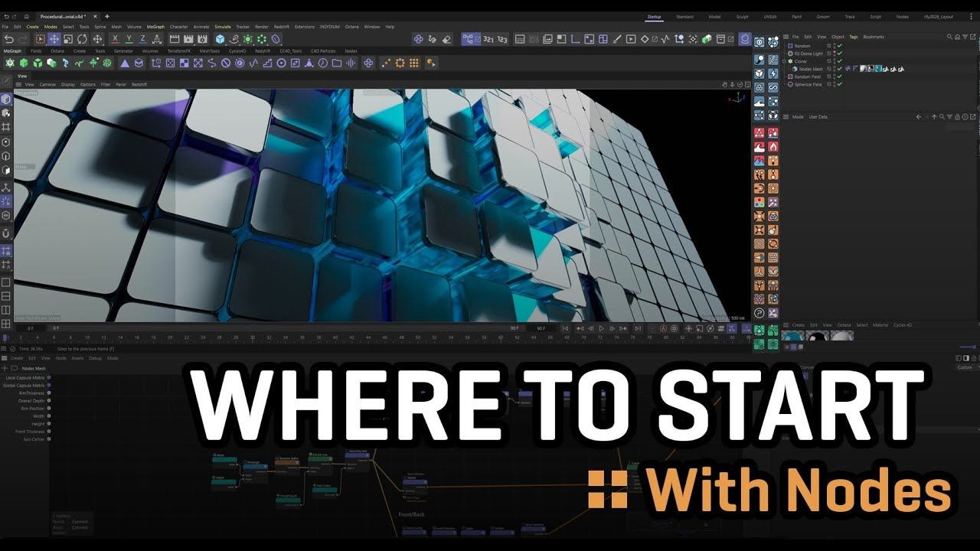980x551 pixels.
Task: Open the Object Manager Bookmarks menu
Action: pyautogui.click(x=874, y=37)
